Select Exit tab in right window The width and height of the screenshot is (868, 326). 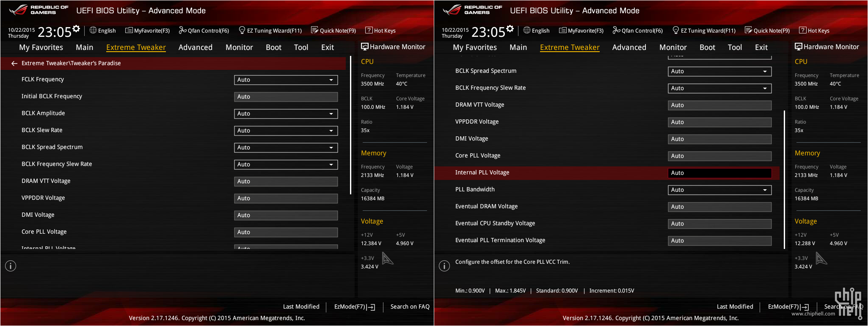[761, 47]
